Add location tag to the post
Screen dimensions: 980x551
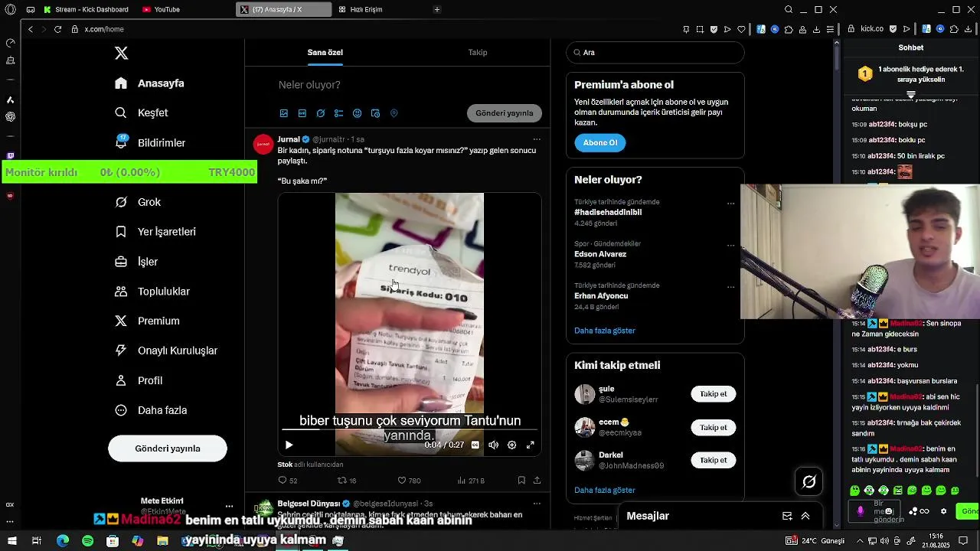tap(394, 113)
